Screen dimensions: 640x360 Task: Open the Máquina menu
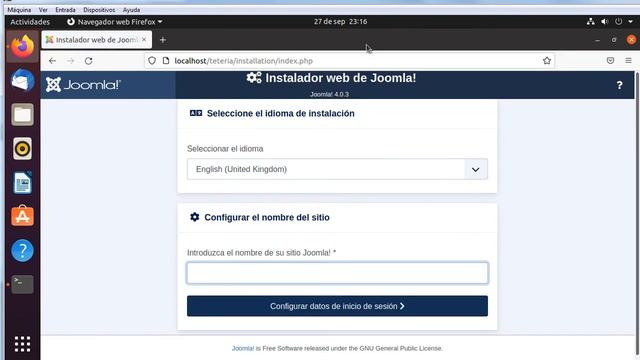click(x=19, y=10)
